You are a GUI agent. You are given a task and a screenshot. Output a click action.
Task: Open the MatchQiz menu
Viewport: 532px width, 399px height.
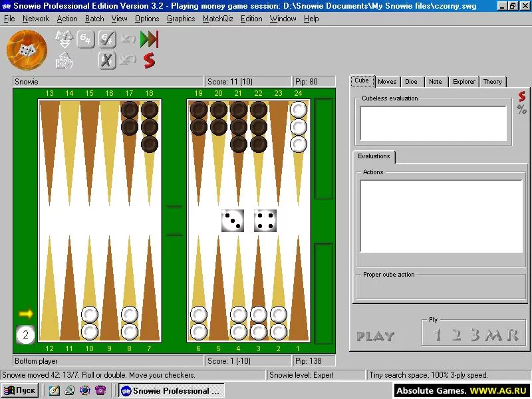pos(218,19)
